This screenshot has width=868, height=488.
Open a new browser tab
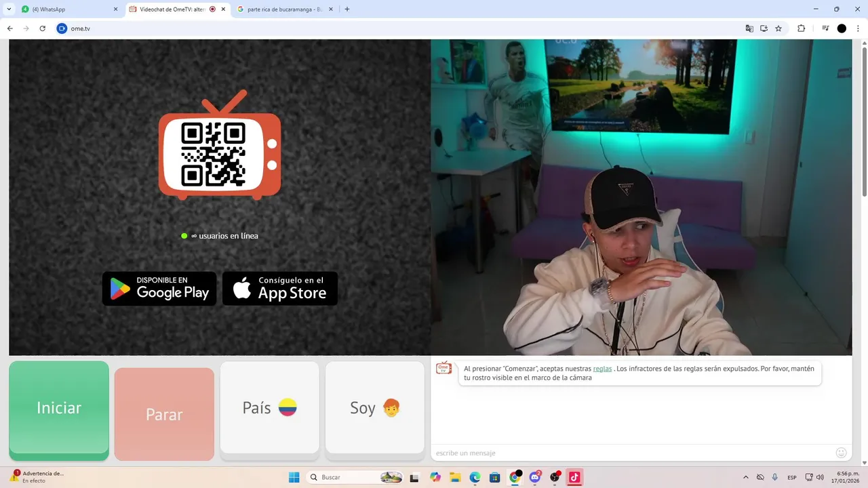tap(347, 9)
